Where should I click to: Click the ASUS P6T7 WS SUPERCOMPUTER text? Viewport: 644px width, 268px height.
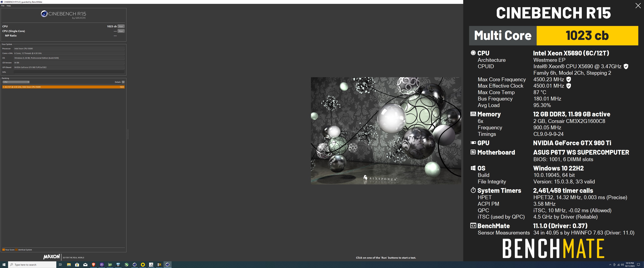tap(581, 152)
